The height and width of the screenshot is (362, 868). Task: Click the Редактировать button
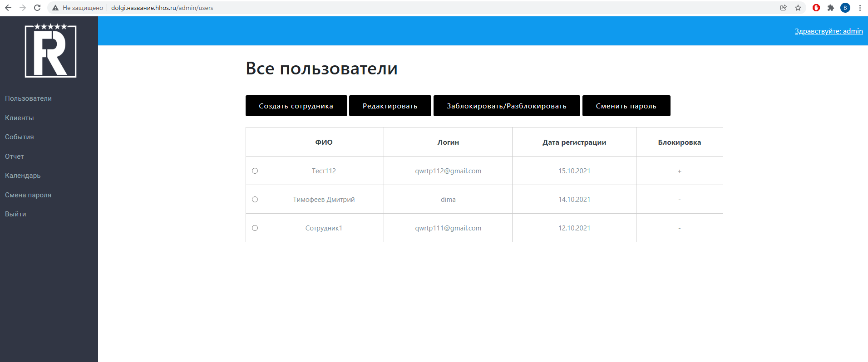tap(390, 106)
